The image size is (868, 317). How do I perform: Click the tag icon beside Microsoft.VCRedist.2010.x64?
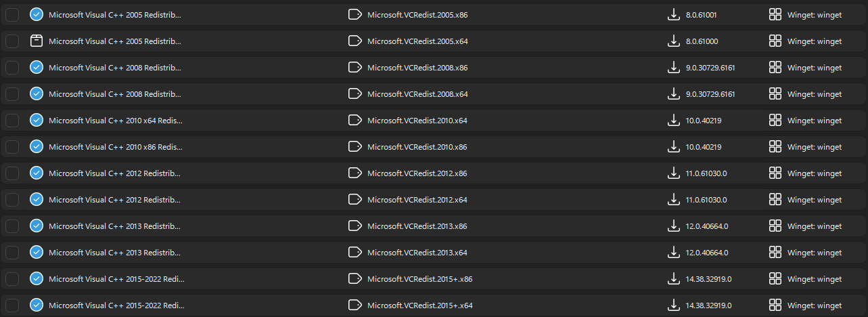coord(355,121)
